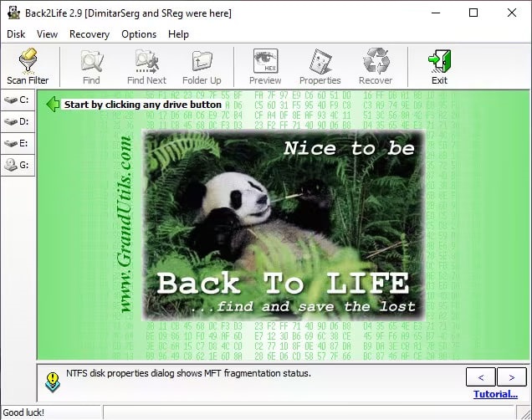Select drive D: button

pos(18,121)
